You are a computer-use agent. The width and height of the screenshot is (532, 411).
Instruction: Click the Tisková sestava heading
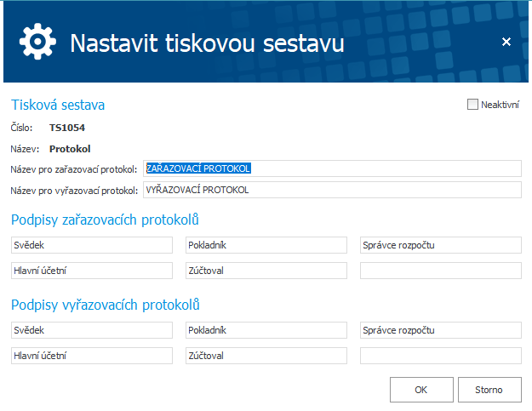tap(58, 105)
